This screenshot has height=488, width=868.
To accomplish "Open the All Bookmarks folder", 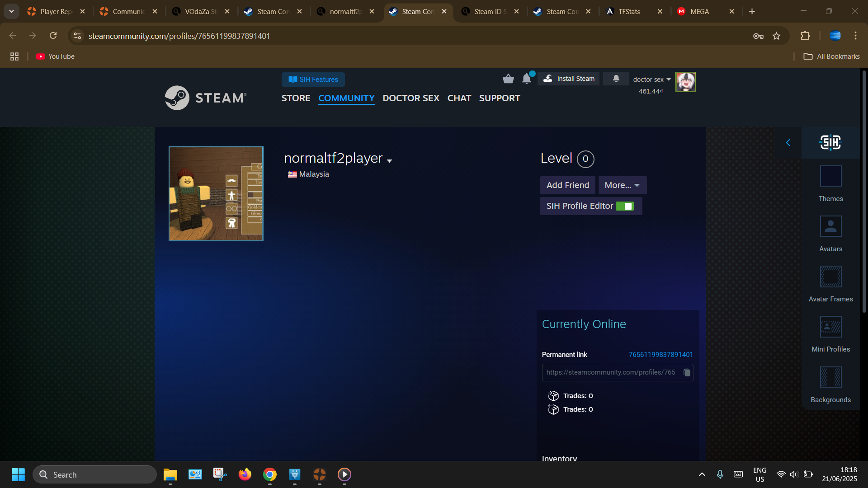I will point(832,56).
